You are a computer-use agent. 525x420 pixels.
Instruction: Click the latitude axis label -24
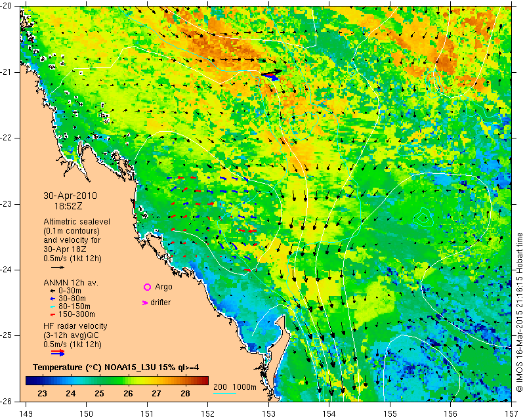pos(6,270)
